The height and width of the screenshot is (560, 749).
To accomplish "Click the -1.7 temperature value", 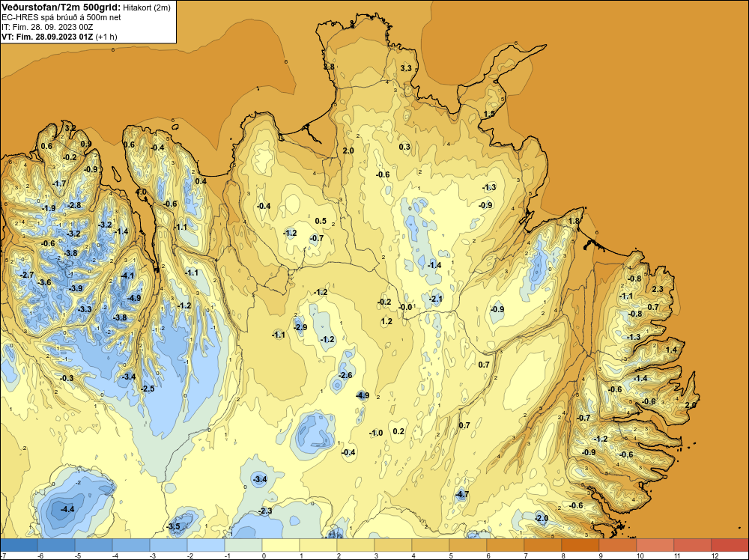I will tap(60, 184).
